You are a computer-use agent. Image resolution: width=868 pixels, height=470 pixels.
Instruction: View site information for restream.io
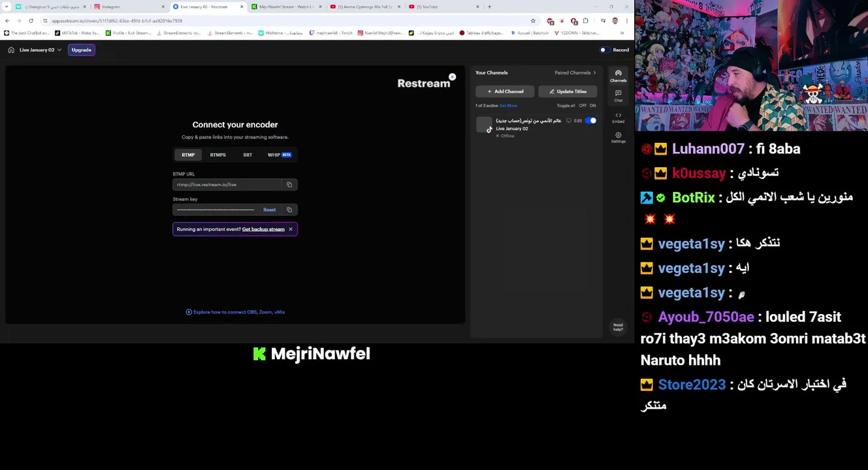pos(45,21)
